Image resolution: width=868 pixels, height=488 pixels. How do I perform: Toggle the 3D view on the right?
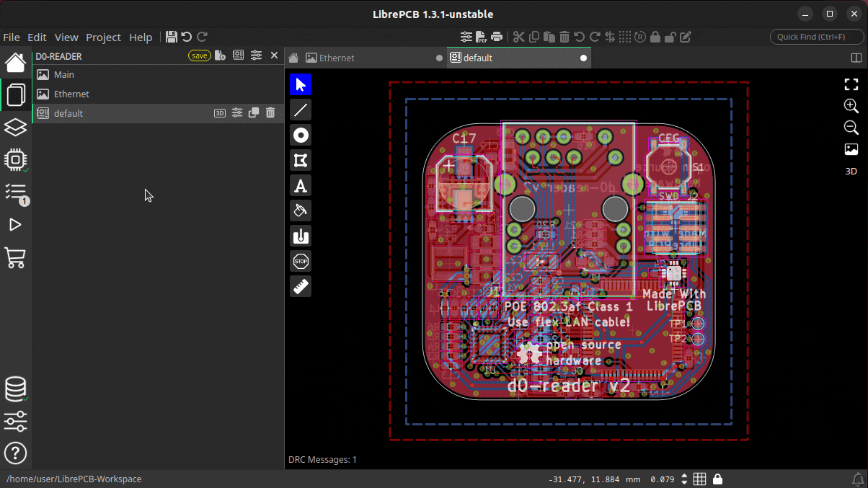tap(851, 172)
